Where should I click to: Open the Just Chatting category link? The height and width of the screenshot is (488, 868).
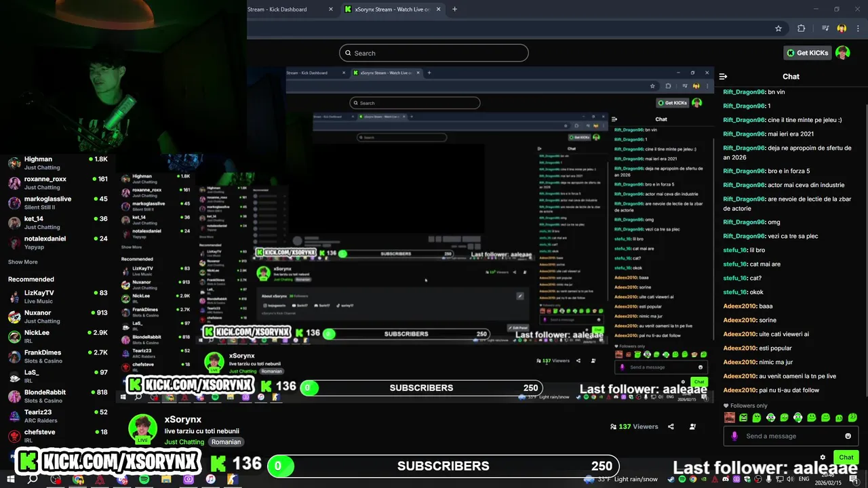click(184, 442)
